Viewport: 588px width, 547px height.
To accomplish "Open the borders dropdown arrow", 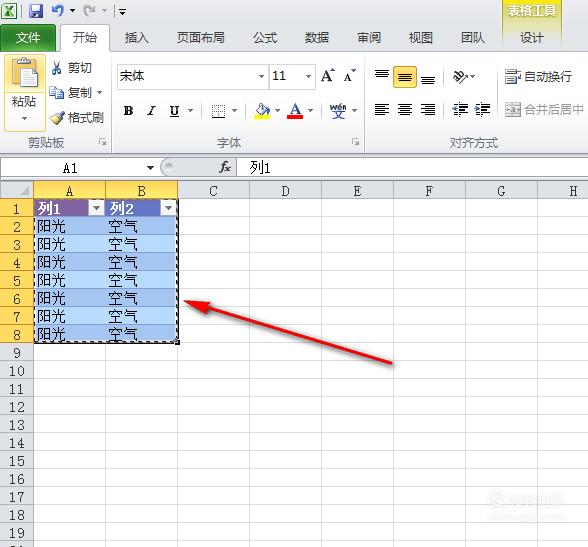I will click(234, 111).
